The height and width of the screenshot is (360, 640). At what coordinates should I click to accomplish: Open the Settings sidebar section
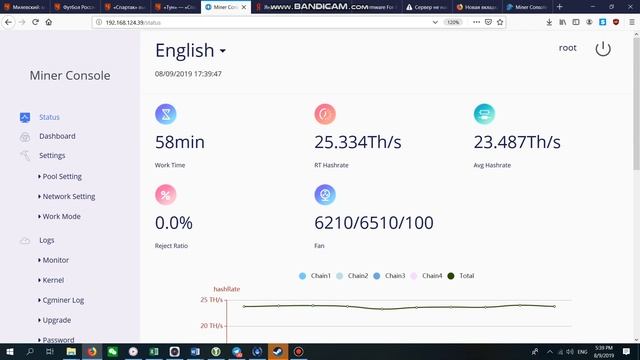(52, 156)
